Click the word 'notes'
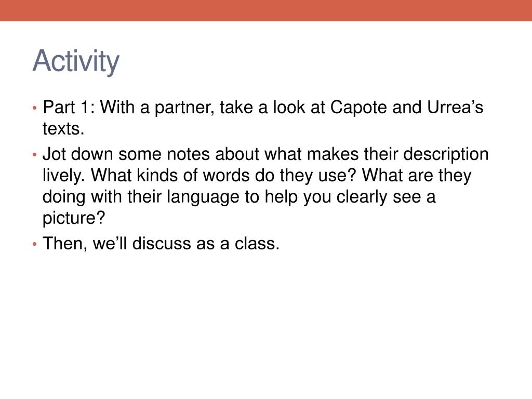The image size is (532, 399). (188, 154)
